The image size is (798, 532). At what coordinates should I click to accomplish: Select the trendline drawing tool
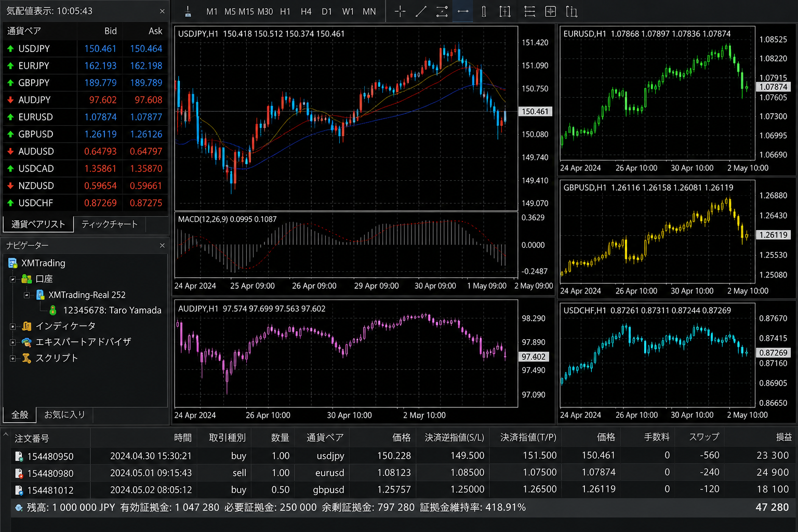(421, 11)
